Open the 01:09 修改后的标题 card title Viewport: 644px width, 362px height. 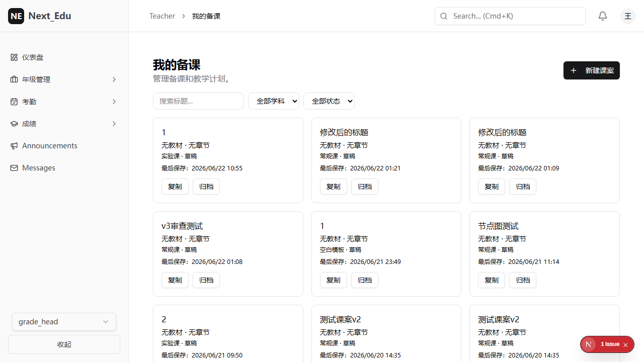pos(502,133)
